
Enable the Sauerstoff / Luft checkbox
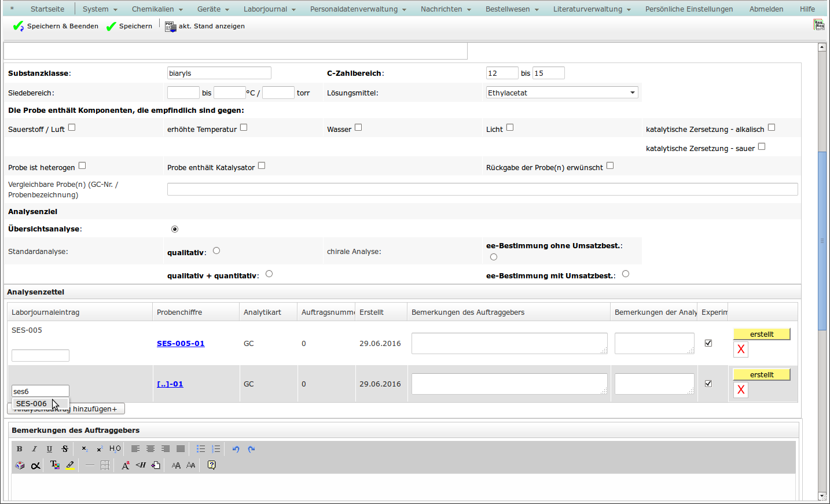72,127
